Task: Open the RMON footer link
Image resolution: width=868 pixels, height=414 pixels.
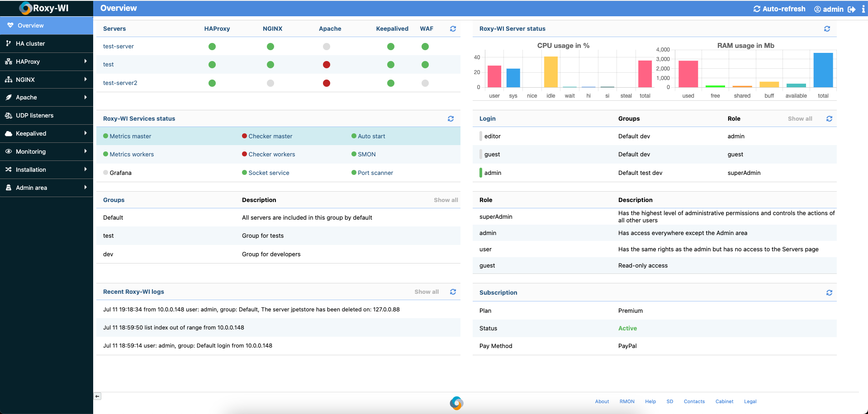Action: pos(627,401)
